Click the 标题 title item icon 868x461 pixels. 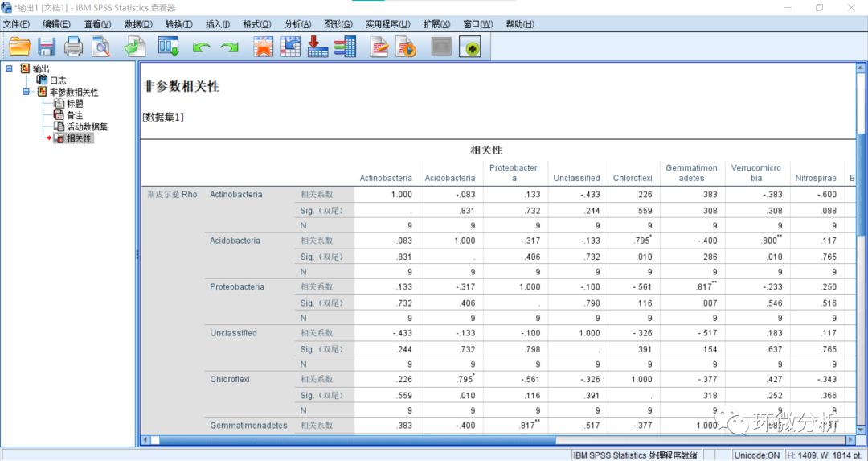point(59,104)
